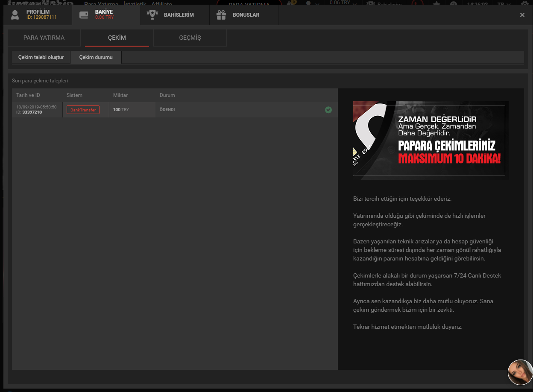This screenshot has width=533, height=392.
Task: Go to Çekim talebi oluştur sub-tab
Action: [41, 57]
